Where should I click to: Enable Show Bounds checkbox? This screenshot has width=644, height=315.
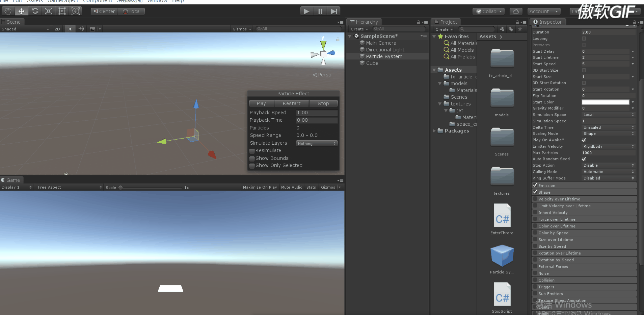[252, 159]
